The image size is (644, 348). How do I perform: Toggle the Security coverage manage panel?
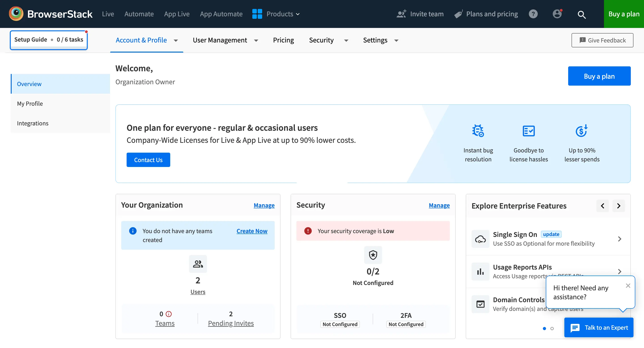(x=439, y=205)
